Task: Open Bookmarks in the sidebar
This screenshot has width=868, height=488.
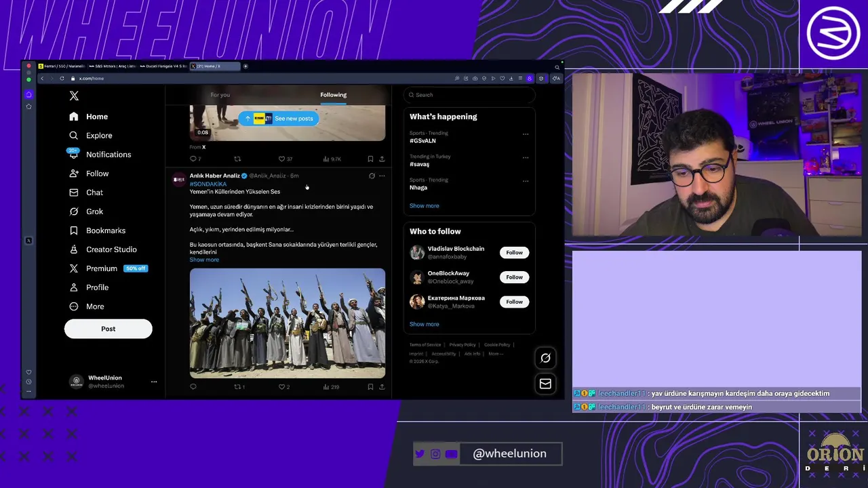Action: pyautogui.click(x=97, y=230)
